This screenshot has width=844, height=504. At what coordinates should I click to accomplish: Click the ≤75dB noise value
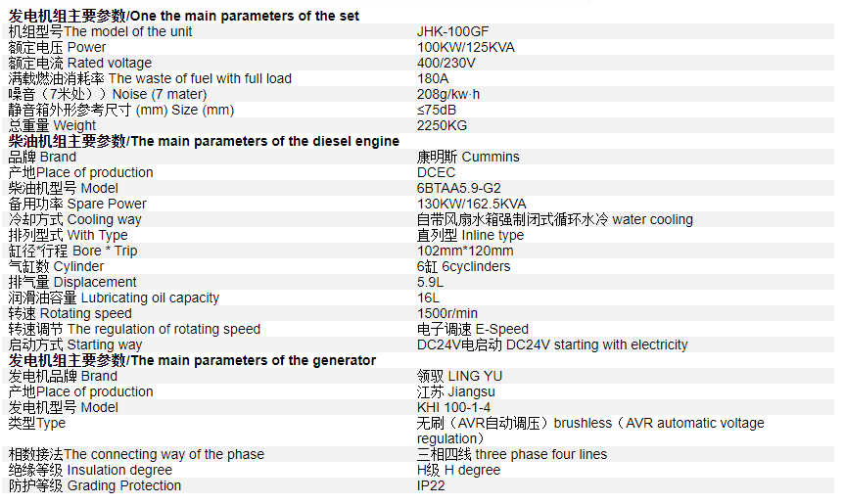(437, 110)
